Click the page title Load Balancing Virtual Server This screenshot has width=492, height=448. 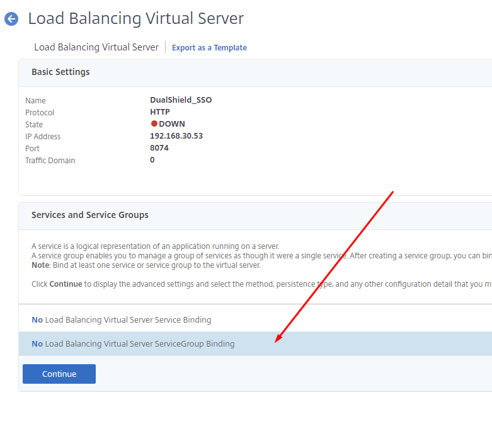click(x=135, y=19)
